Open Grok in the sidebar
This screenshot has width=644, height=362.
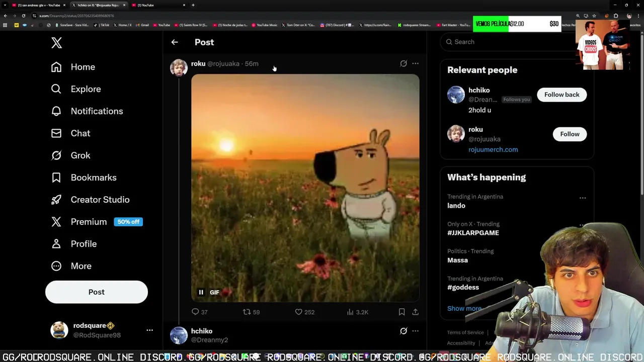tap(70, 155)
